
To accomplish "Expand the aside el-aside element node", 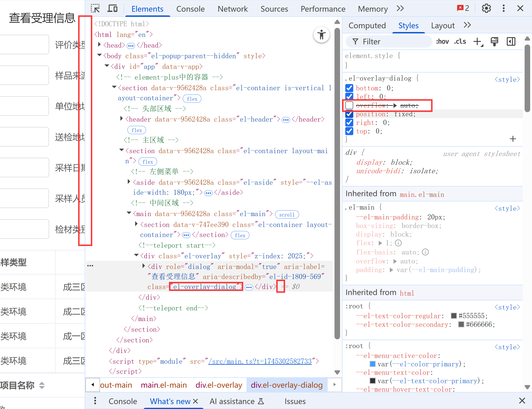I will pyautogui.click(x=129, y=182).
